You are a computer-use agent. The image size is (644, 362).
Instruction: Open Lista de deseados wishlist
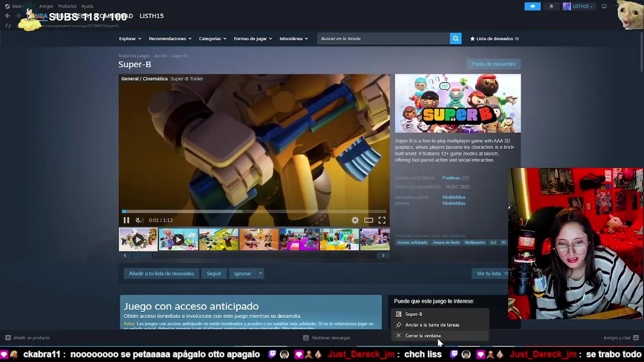pyautogui.click(x=494, y=39)
